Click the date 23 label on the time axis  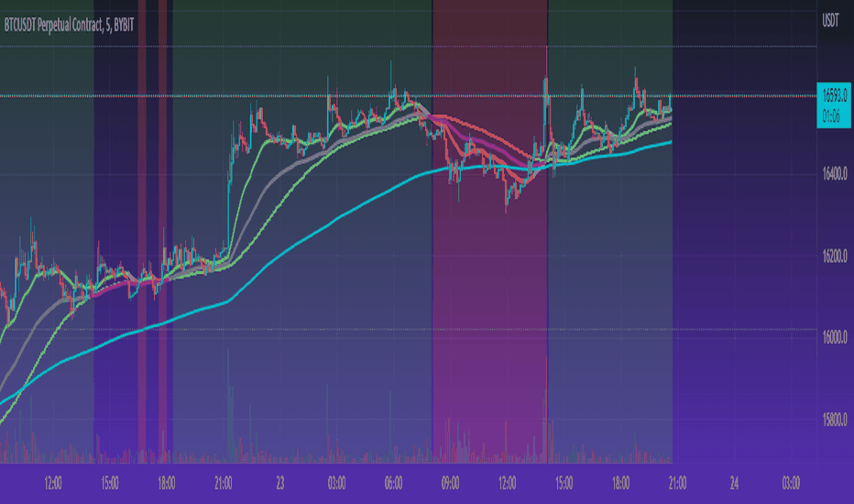pyautogui.click(x=280, y=483)
